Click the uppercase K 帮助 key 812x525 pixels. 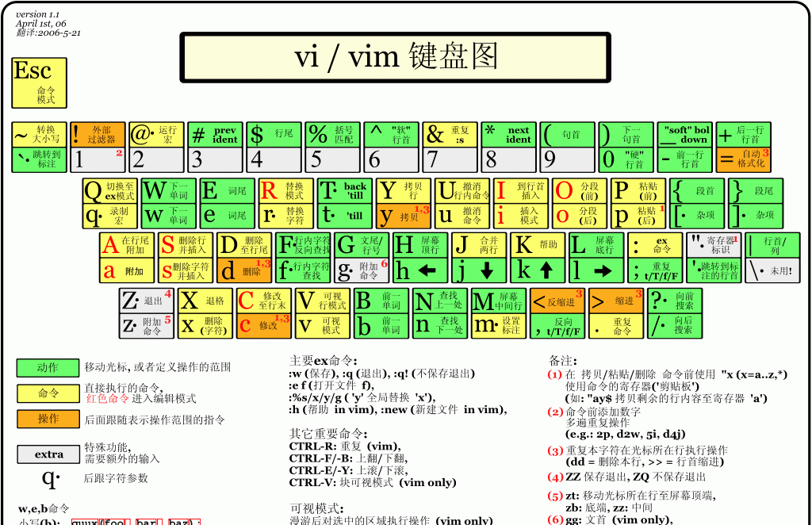(x=538, y=245)
